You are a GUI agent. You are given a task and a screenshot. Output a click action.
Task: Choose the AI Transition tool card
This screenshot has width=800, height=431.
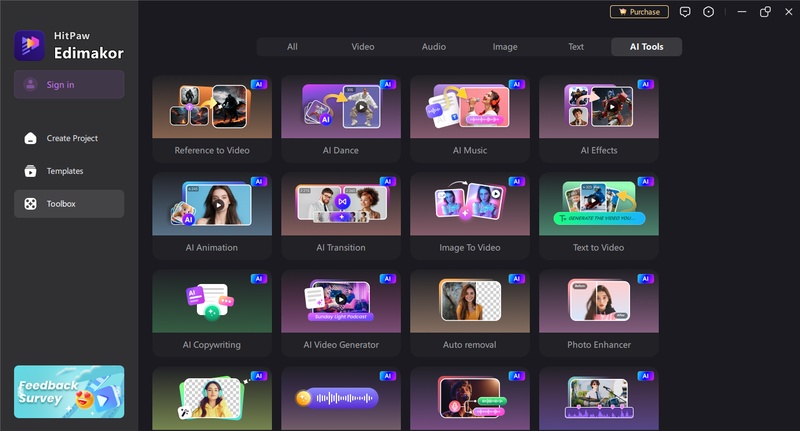(341, 216)
